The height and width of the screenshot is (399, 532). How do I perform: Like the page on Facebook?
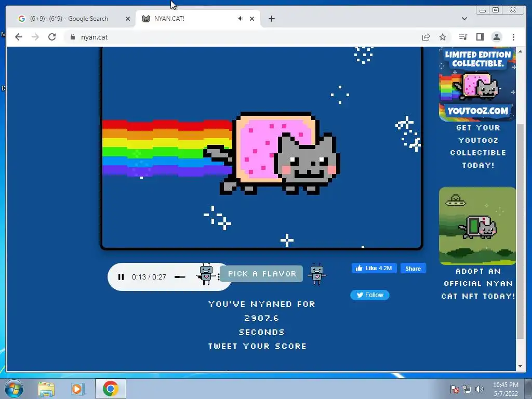click(x=374, y=269)
